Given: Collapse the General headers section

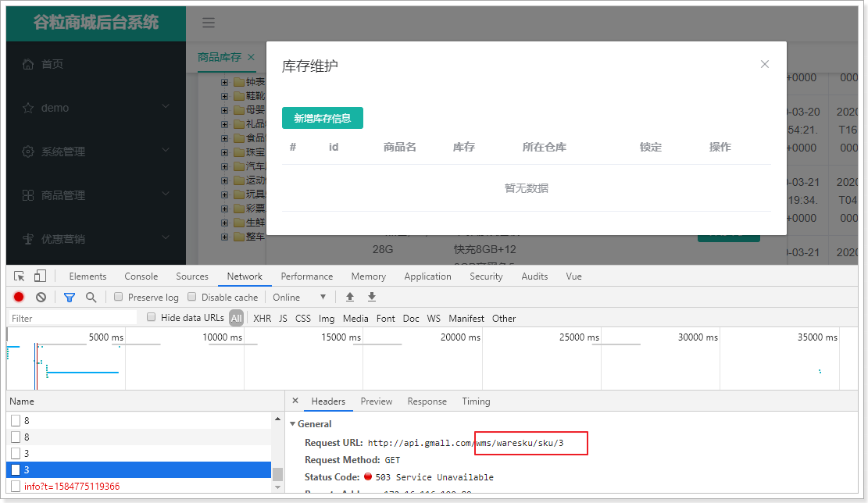Looking at the screenshot, I should coord(293,424).
